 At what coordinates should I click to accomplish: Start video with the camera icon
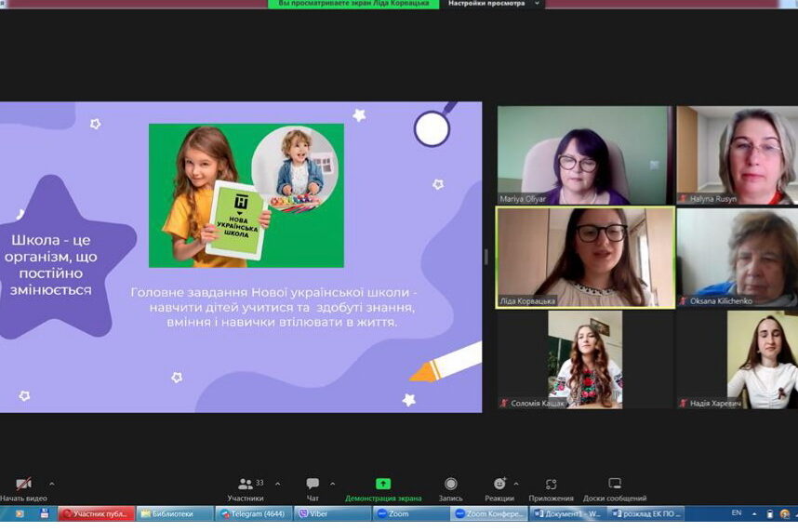tap(24, 485)
